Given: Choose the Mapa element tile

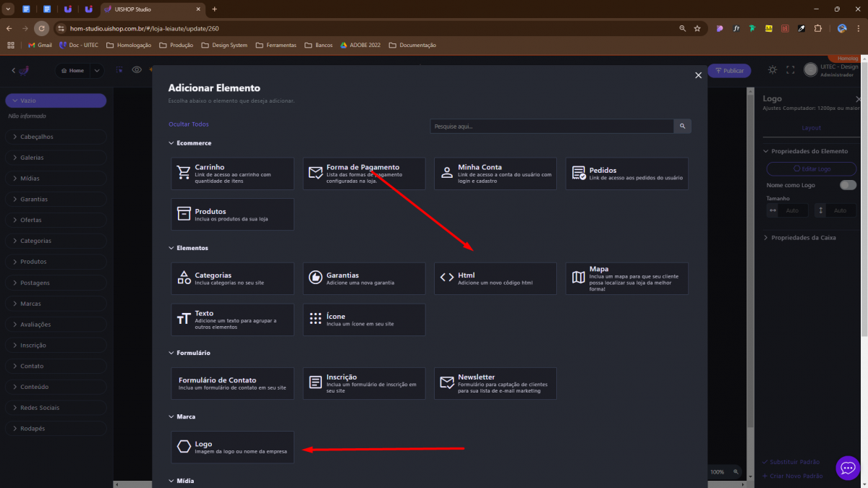Looking at the screenshot, I should pos(626,278).
